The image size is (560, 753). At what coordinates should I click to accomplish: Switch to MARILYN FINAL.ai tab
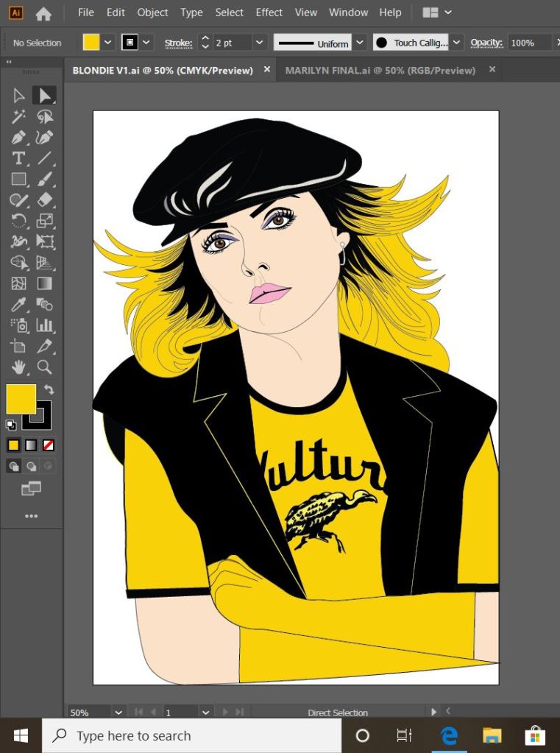(x=380, y=70)
